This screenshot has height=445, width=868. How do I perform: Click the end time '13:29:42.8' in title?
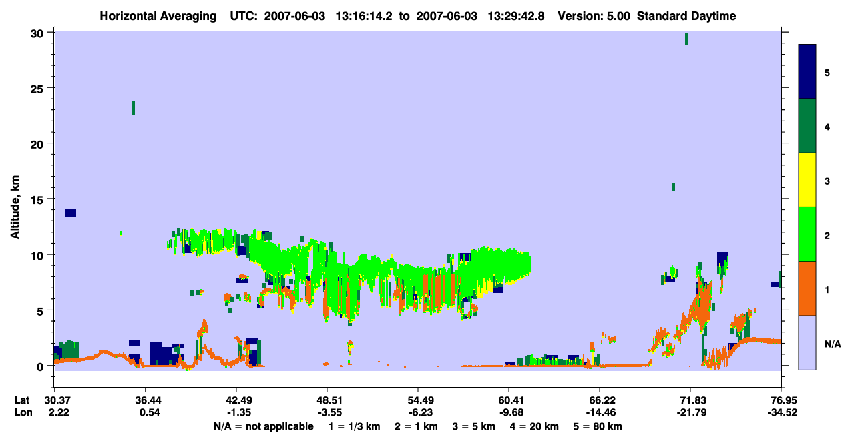pyautogui.click(x=517, y=16)
